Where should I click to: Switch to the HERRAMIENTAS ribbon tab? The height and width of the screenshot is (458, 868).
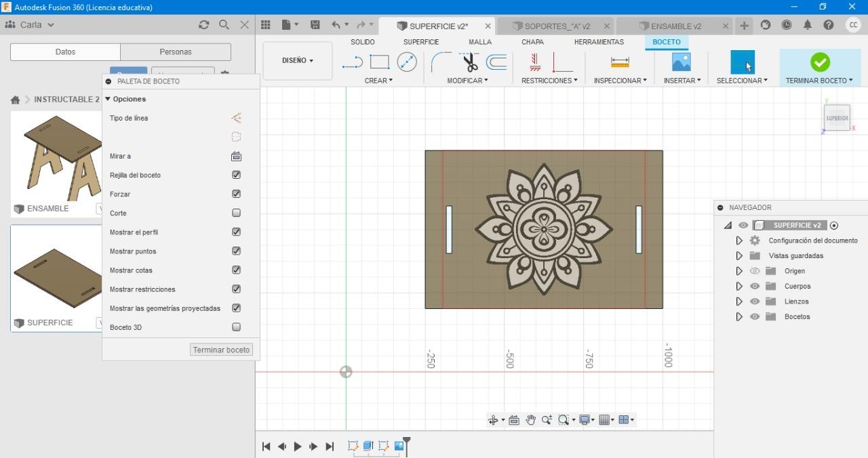point(599,42)
